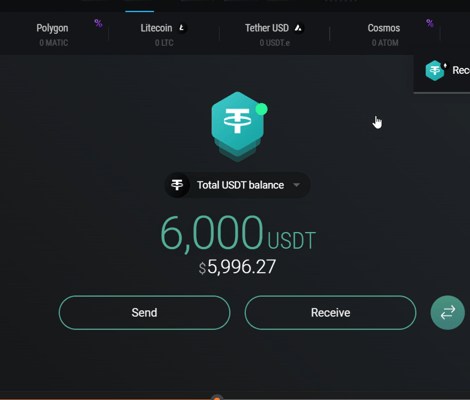Screen dimensions: 470x400
Task: Click the $5,996.27 fiat value
Action: click(x=237, y=267)
